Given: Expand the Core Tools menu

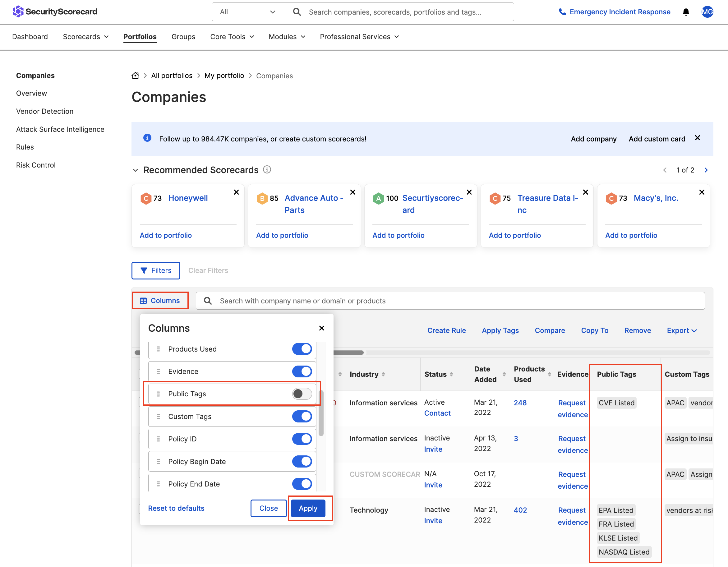Looking at the screenshot, I should coord(232,37).
